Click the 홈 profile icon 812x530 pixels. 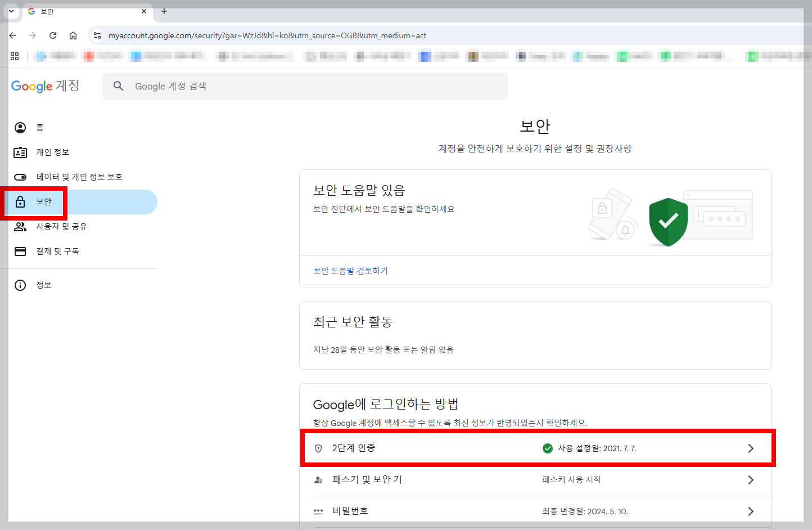tap(20, 128)
